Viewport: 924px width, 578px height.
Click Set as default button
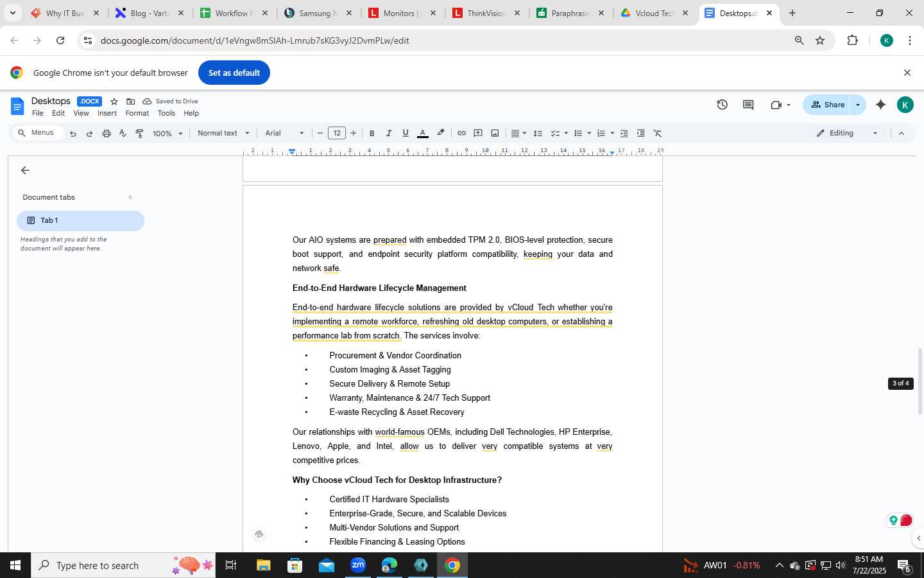234,73
